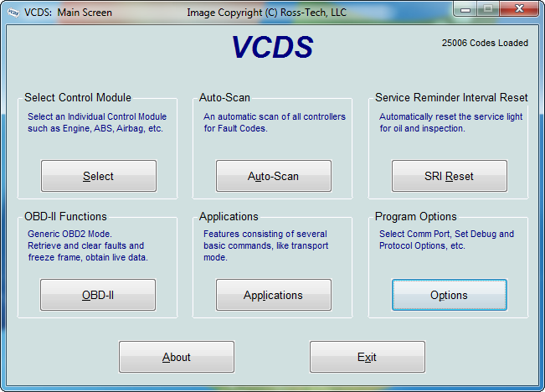Viewport: 545px width, 392px height.
Task: Click 'OBD-II Functions' group label
Action: coord(65,217)
